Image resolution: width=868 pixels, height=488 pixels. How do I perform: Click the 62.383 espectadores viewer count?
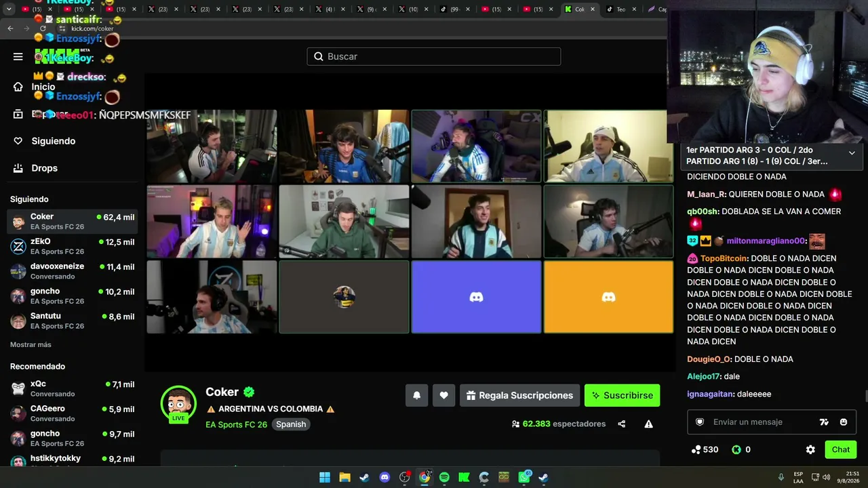[559, 424]
